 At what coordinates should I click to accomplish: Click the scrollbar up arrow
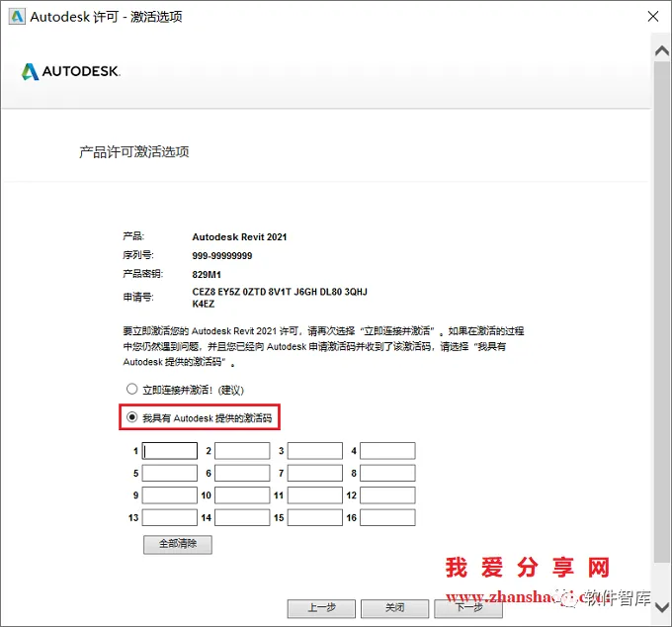(x=662, y=51)
